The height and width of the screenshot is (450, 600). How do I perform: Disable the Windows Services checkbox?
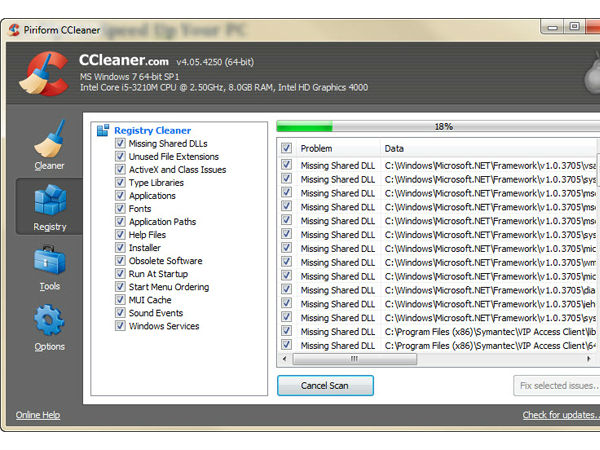120,326
